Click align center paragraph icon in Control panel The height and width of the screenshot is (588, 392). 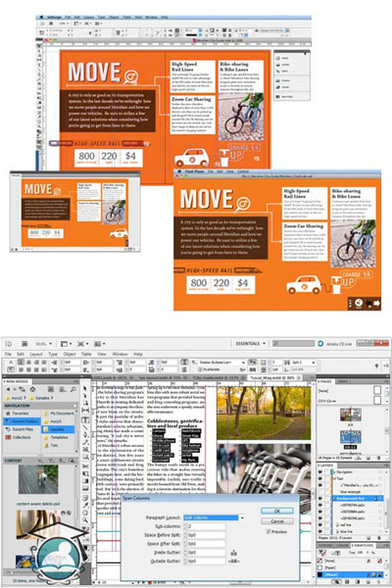click(28, 362)
